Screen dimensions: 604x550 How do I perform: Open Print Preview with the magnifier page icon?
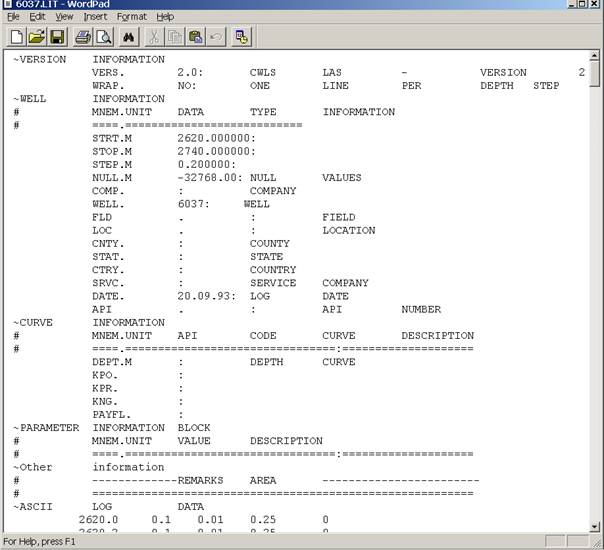pos(104,37)
